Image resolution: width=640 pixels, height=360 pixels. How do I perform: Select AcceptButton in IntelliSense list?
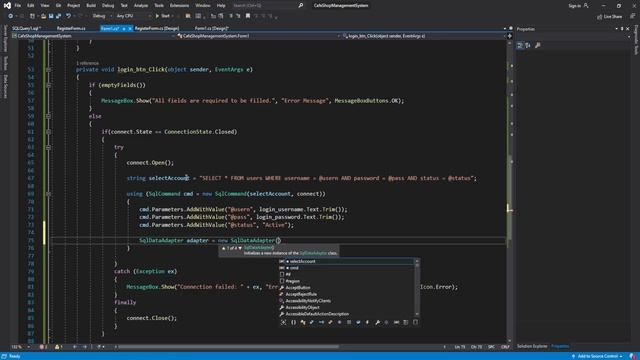pyautogui.click(x=346, y=287)
